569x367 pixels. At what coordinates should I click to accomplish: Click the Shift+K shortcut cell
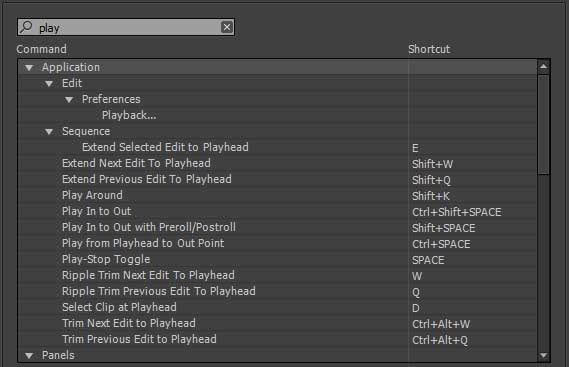coord(431,196)
